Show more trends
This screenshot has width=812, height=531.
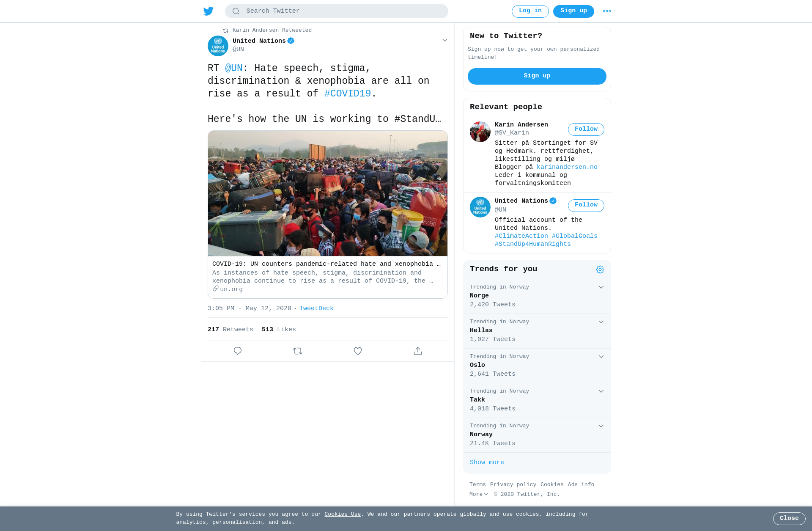[487, 462]
